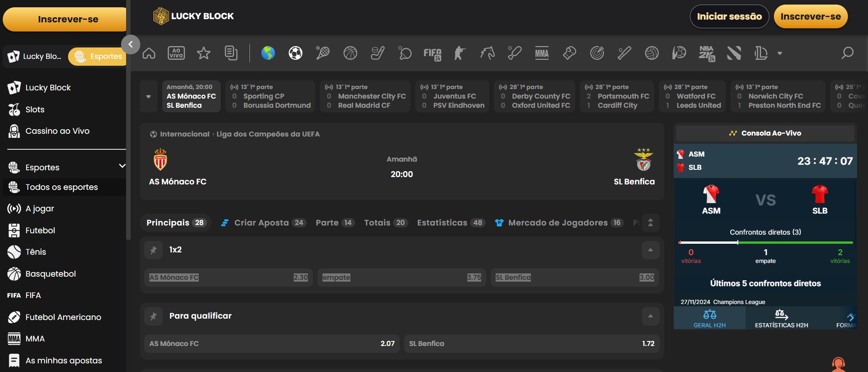The image size is (868, 372).
Task: Collapse the Para qualificar market section
Action: coord(651,316)
